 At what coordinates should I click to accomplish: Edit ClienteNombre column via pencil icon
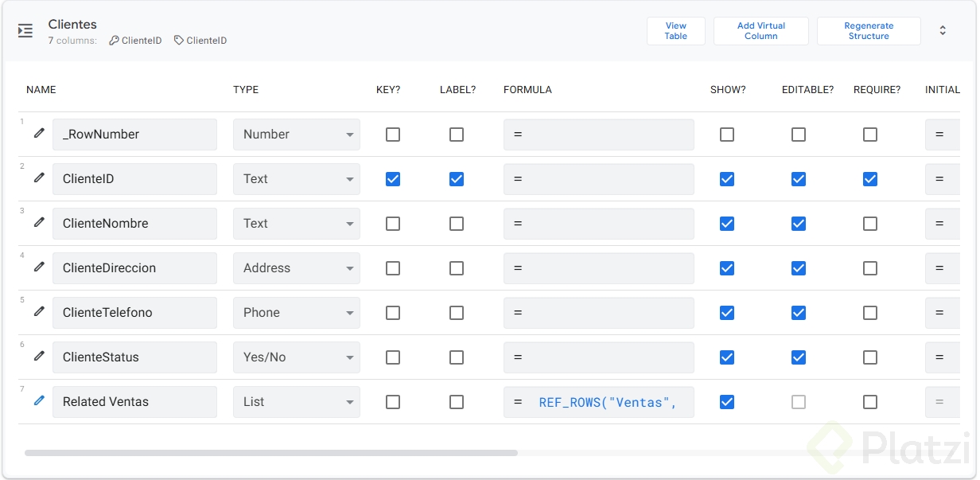[x=39, y=223]
